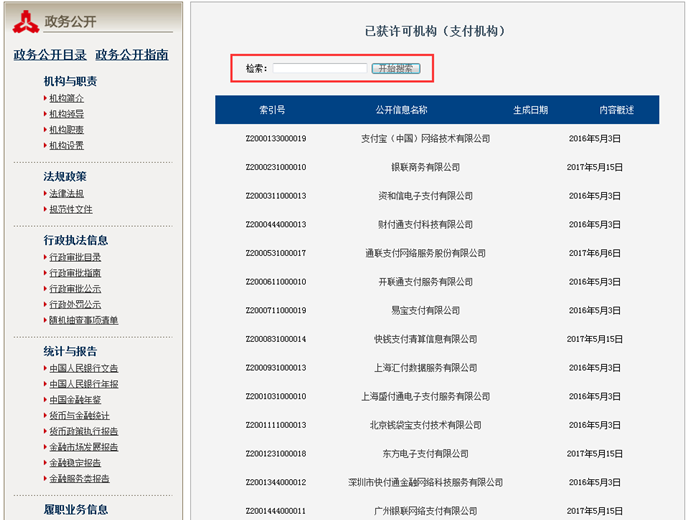This screenshot has height=520, width=690.
Task: Open the 政务公开目录 link
Action: [50, 55]
